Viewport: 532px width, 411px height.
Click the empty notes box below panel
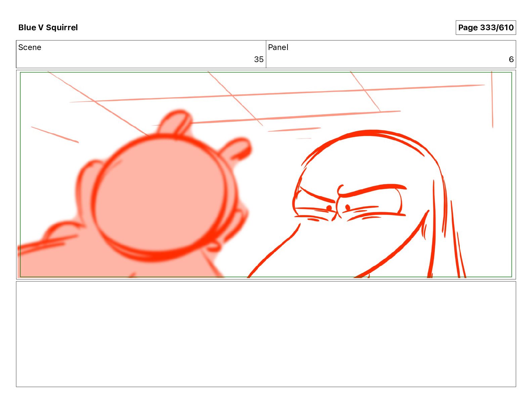click(x=266, y=334)
